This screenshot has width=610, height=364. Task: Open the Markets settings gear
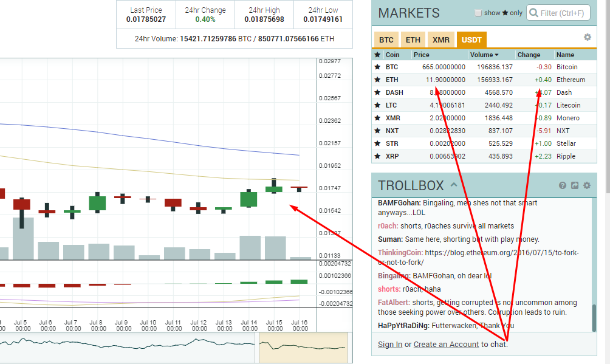pyautogui.click(x=587, y=37)
